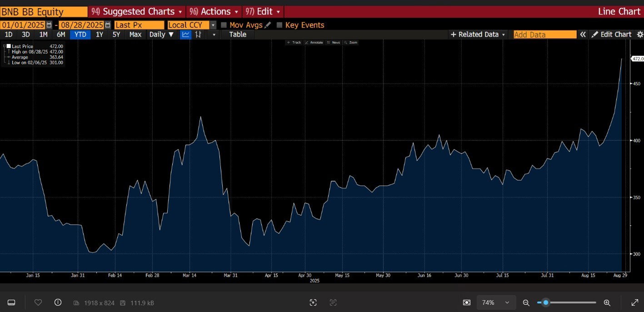Collapse panel with double chevron icon
Image resolution: width=644 pixels, height=312 pixels.
click(583, 35)
